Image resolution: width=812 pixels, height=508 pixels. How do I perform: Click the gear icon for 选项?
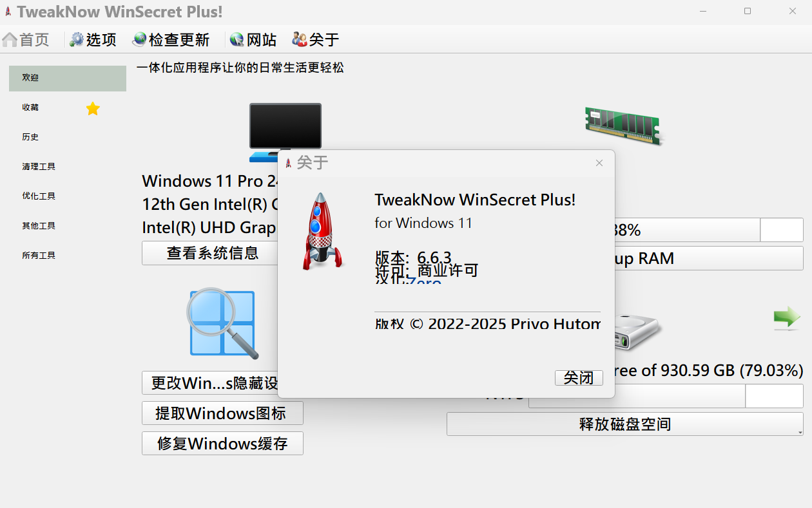(77, 40)
